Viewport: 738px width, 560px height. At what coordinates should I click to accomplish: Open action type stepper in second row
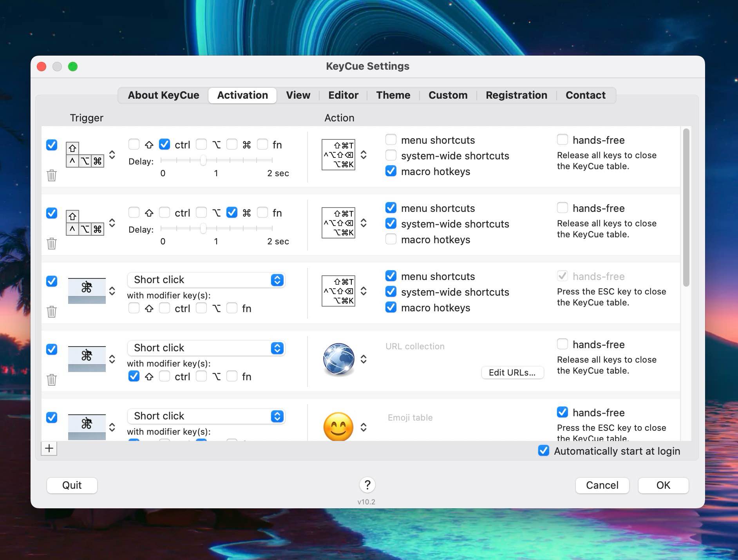[364, 223]
